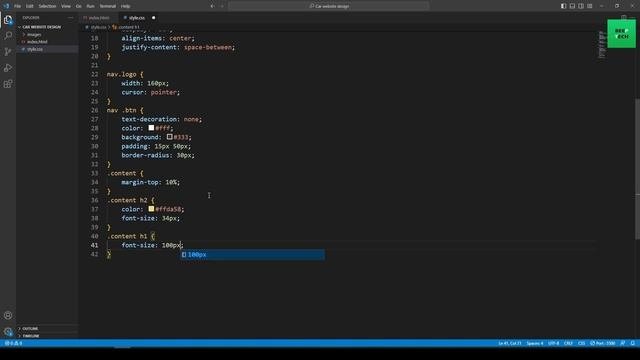Click the split editor icon
Screen dimensions: 640x360
pyautogui.click(x=624, y=18)
